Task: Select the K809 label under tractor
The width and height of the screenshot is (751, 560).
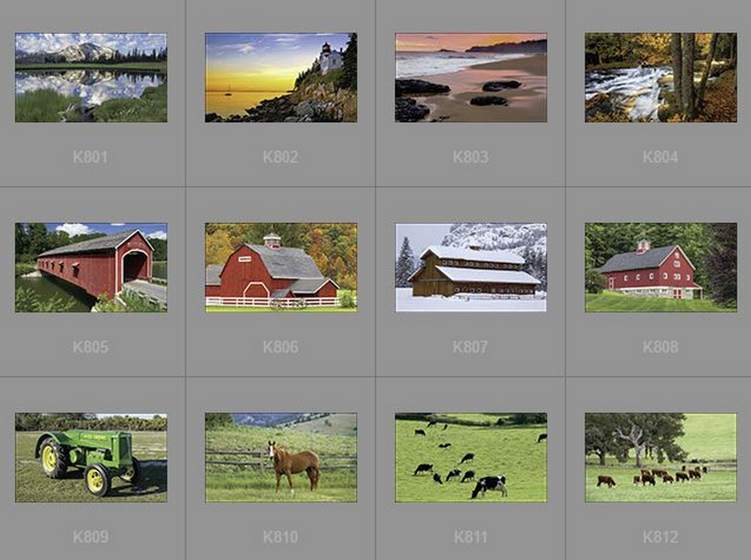Action: pos(90,537)
